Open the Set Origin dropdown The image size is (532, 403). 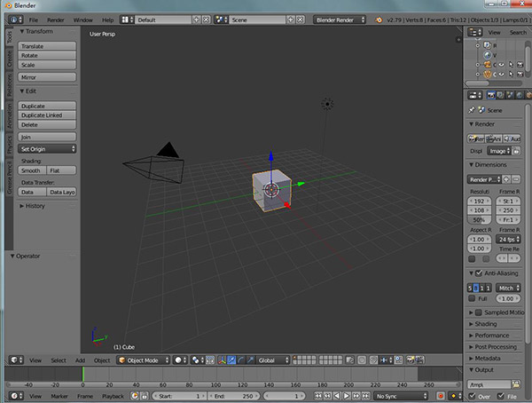point(47,149)
